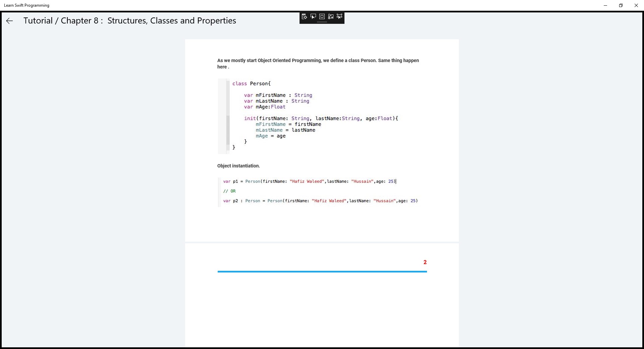Click the chapter title 'Structures, Classes and Properties'

[172, 21]
